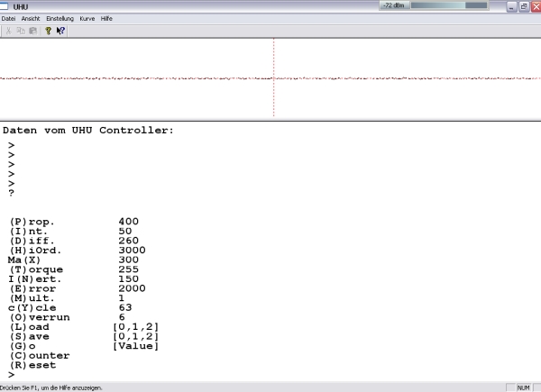This screenshot has height=392, width=541.
Task: Activate the context help arrow-question icon
Action: [60, 31]
